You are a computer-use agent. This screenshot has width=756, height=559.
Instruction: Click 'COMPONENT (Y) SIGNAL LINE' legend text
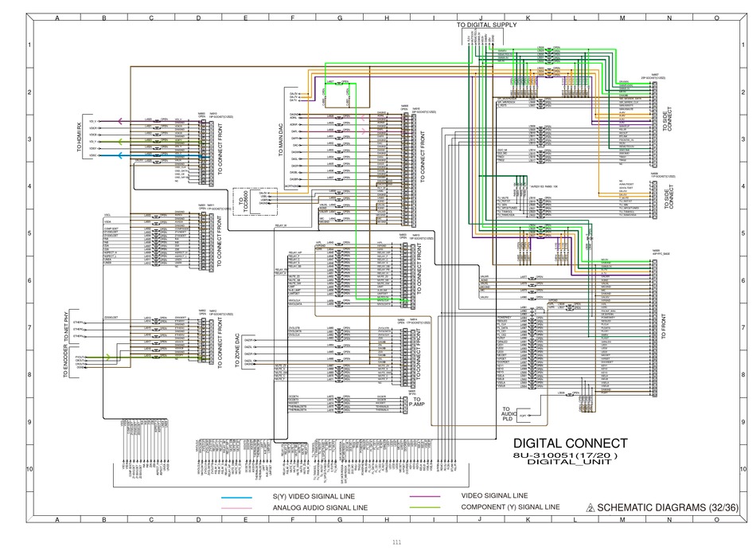pyautogui.click(x=511, y=507)
